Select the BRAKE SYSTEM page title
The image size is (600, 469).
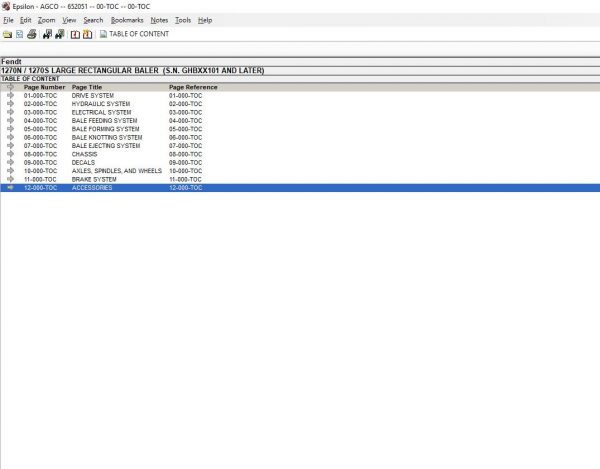click(94, 179)
